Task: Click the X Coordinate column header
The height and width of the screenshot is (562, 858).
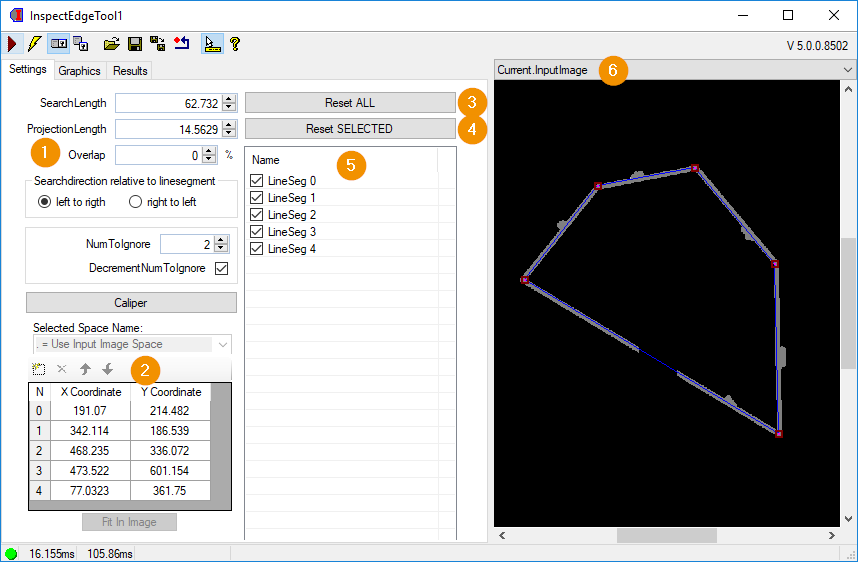Action: [x=91, y=392]
